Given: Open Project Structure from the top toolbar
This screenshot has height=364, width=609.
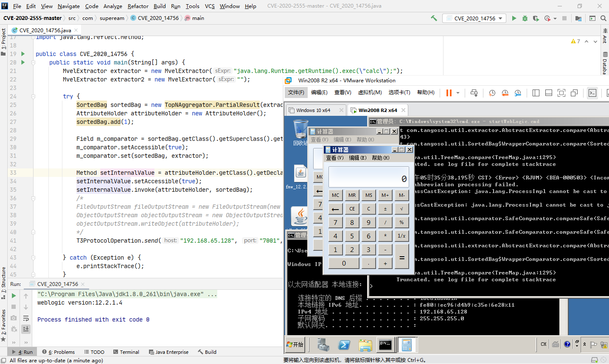Looking at the screenshot, I should [578, 18].
